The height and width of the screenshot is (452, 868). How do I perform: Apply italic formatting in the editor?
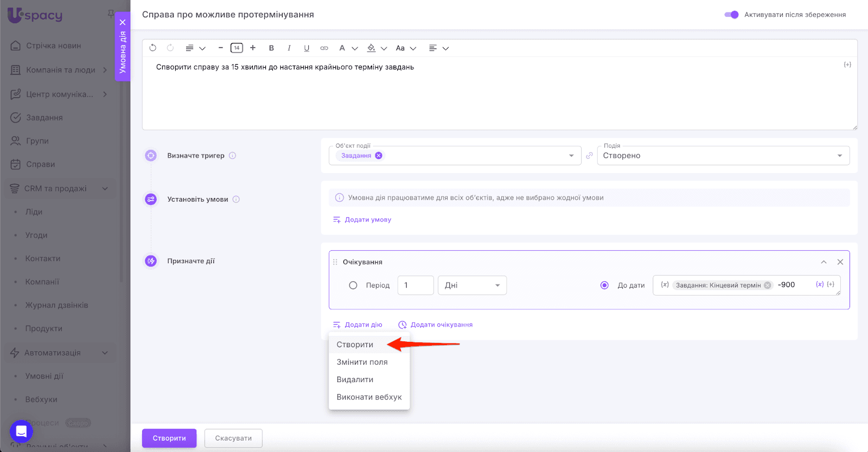289,48
